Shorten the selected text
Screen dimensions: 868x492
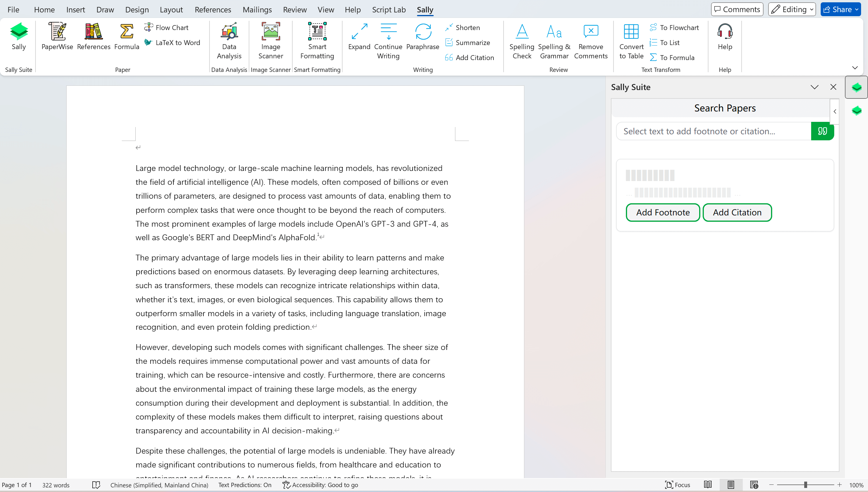[463, 27]
